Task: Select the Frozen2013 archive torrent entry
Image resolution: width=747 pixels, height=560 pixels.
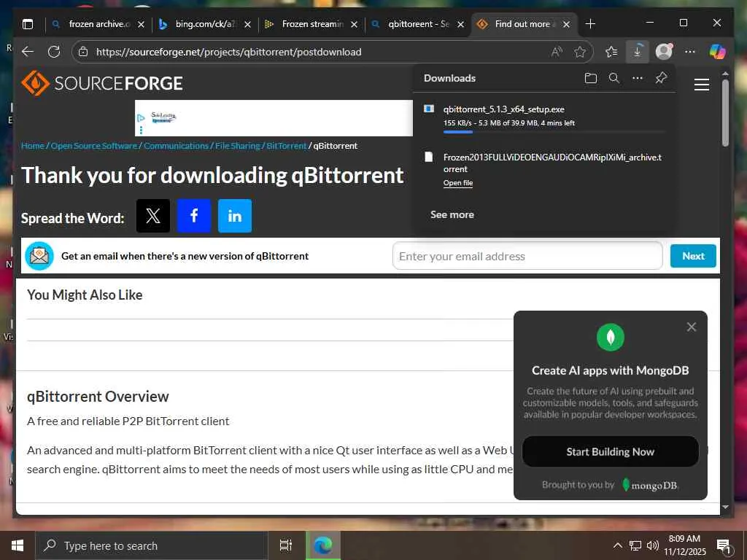Action: [544, 169]
